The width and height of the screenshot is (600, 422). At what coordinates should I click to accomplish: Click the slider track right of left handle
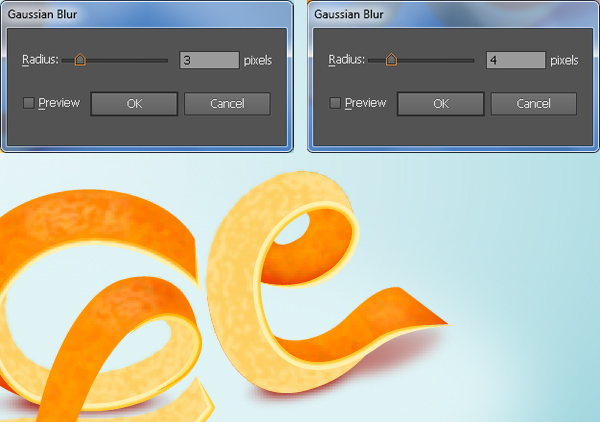click(x=126, y=60)
